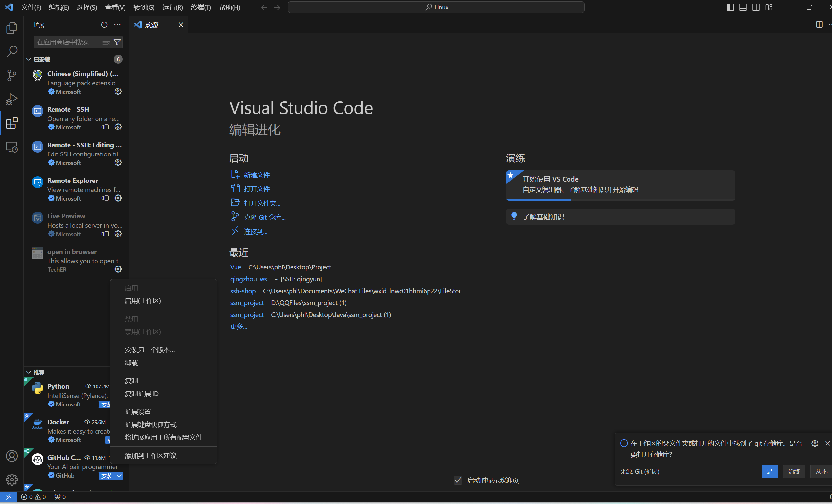
Task: Open recent project Vue
Action: click(236, 267)
